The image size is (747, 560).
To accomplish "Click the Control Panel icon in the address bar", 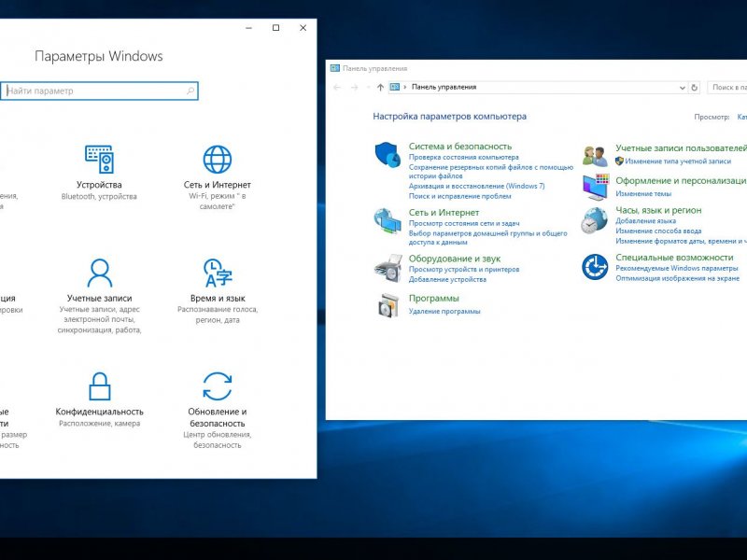I will pos(394,87).
